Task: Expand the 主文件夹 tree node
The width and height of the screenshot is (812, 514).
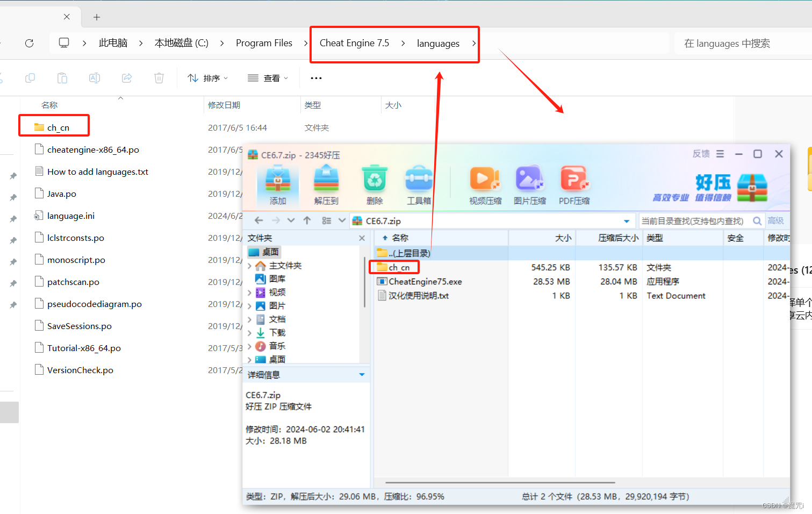Action: 249,266
